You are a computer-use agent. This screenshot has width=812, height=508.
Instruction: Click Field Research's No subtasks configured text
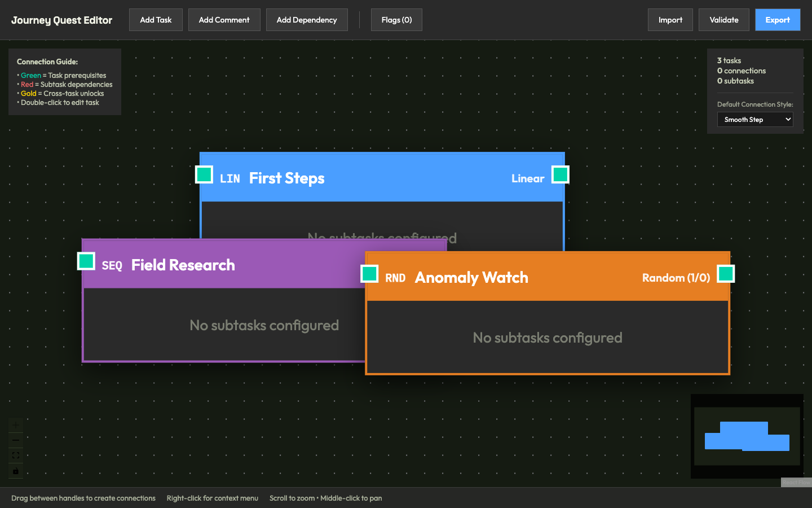coord(264,326)
